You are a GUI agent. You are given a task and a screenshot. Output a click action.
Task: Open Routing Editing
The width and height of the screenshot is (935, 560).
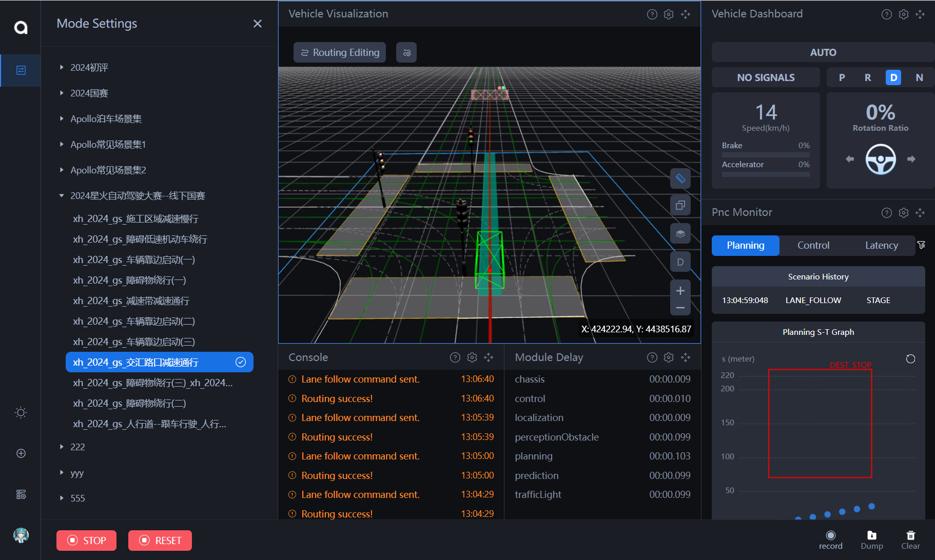pos(340,52)
